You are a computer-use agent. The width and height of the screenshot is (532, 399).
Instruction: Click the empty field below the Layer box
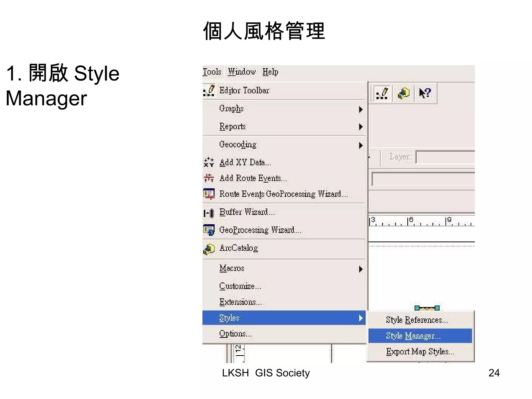point(423,179)
